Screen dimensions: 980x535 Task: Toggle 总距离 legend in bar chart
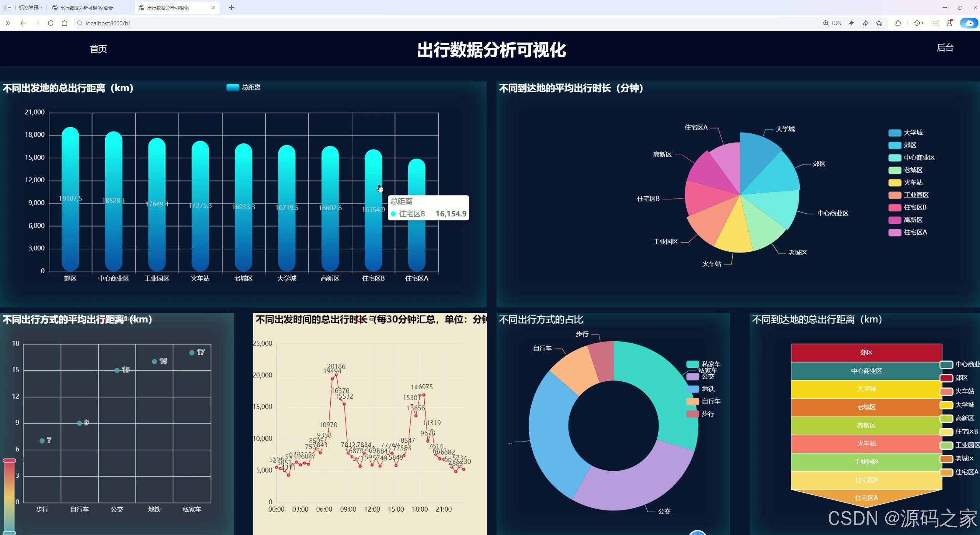pos(243,87)
